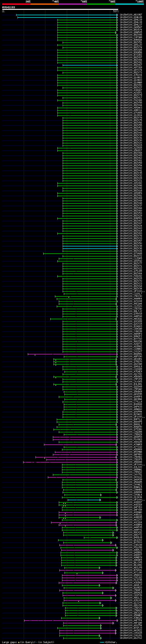The image size is (146, 644).
Task: Select the UniRef100_Q4Z3Q8 label
Action: click(131, 364)
